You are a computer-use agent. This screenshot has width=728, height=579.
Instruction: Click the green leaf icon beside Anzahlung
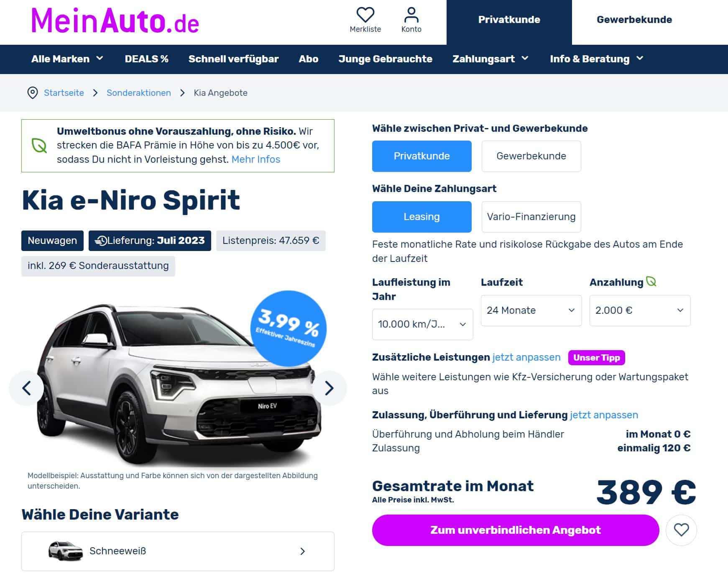[x=651, y=282]
